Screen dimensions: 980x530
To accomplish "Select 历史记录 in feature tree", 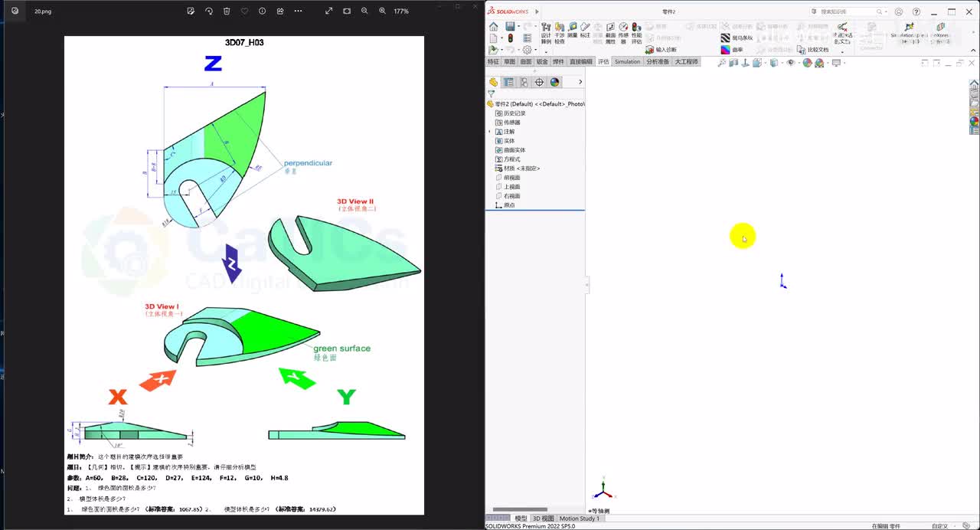I will 511,113.
